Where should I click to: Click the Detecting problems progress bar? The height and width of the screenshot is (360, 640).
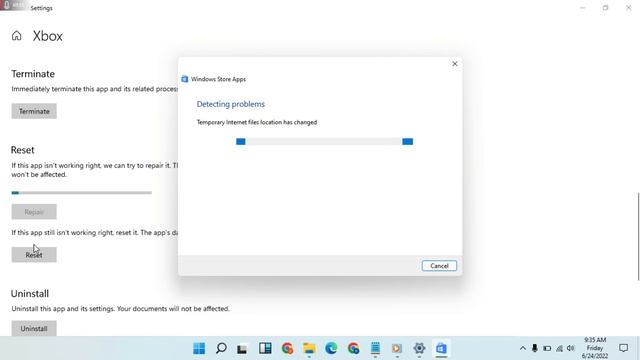[324, 142]
